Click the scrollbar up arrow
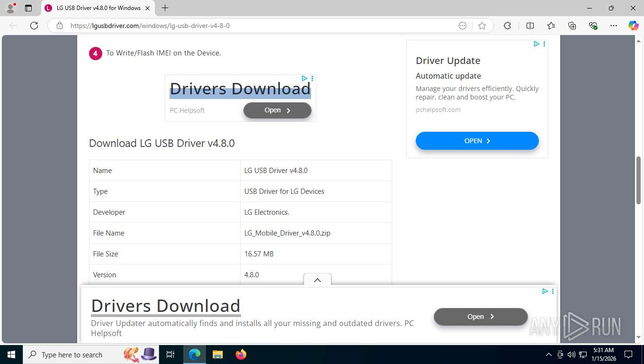 [x=638, y=40]
